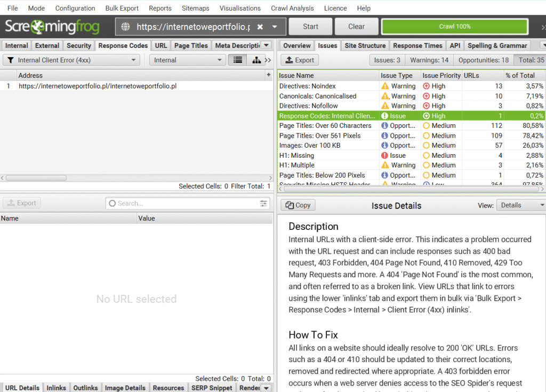This screenshot has width=546, height=392.
Task: Copy issue details with Copy button
Action: click(298, 205)
